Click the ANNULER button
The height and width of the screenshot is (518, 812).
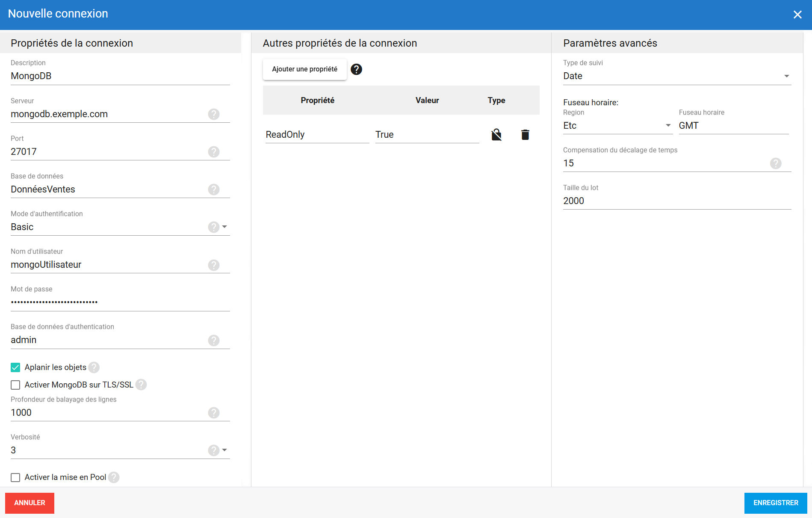tap(30, 503)
